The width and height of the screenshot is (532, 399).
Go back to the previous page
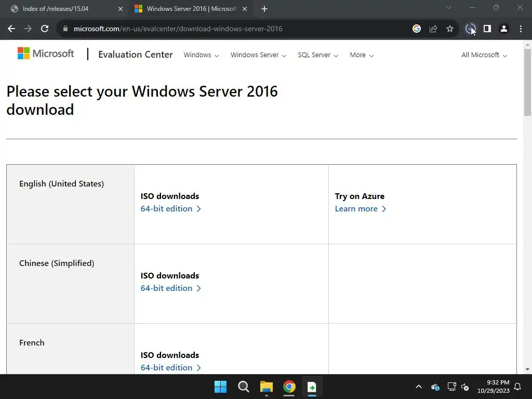(x=11, y=29)
